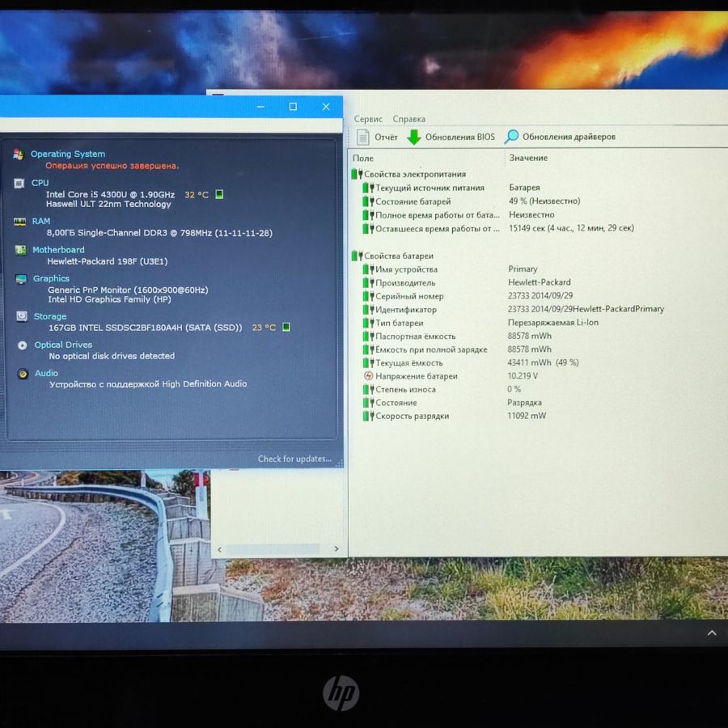Open the Storage section link
The width and height of the screenshot is (728, 728).
pyautogui.click(x=50, y=316)
